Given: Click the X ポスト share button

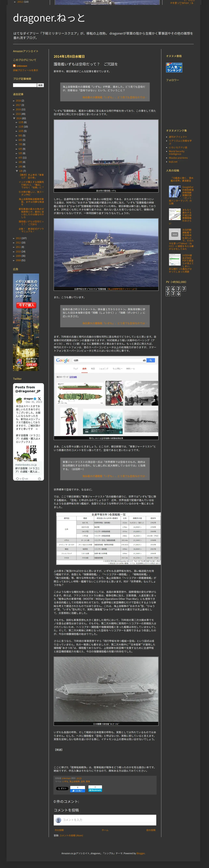Looking at the screenshot, I should pyautogui.click(x=62, y=788).
